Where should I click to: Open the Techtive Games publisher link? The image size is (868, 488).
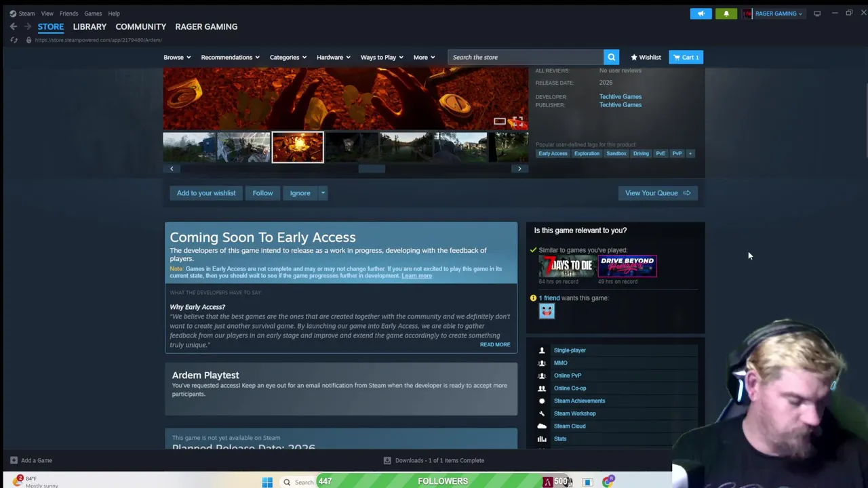coord(620,105)
